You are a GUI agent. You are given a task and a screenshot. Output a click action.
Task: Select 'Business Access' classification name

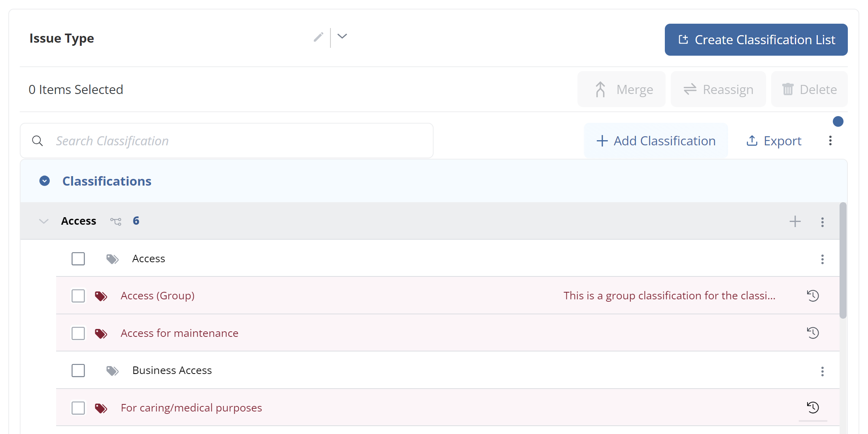(172, 370)
